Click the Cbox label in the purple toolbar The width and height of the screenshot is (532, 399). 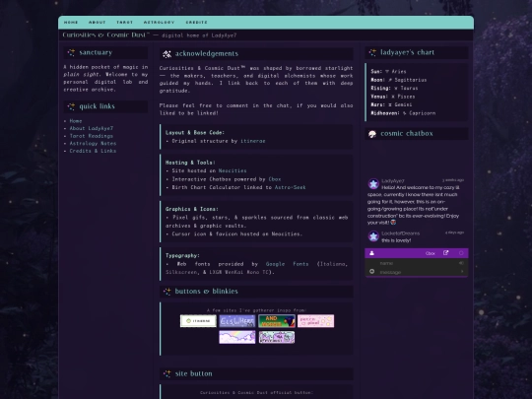pyautogui.click(x=431, y=253)
